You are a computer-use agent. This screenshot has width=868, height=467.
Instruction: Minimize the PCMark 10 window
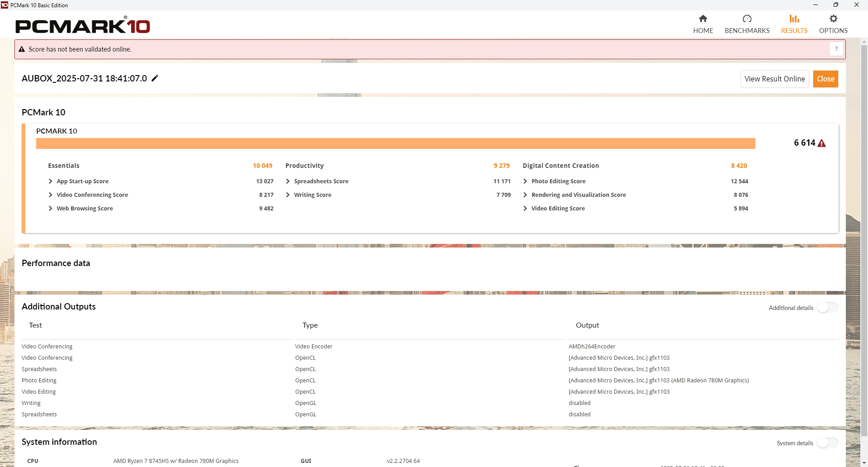pos(815,5)
